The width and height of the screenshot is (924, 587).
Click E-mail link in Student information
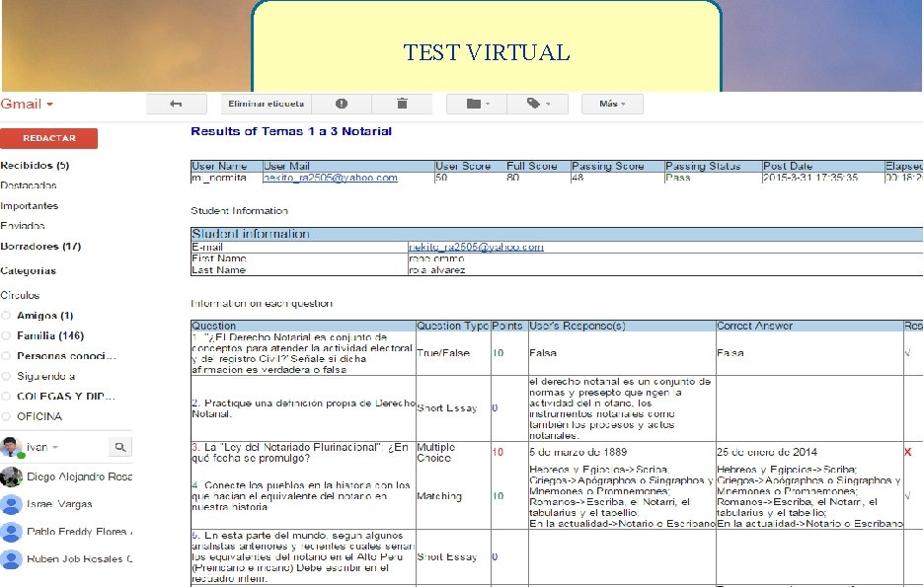coord(476,248)
